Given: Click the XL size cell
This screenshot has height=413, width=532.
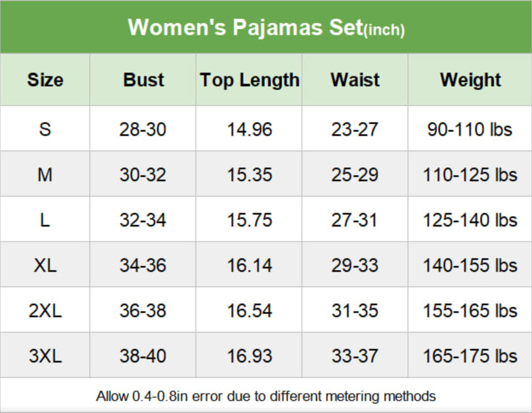Looking at the screenshot, I should click(x=45, y=265).
